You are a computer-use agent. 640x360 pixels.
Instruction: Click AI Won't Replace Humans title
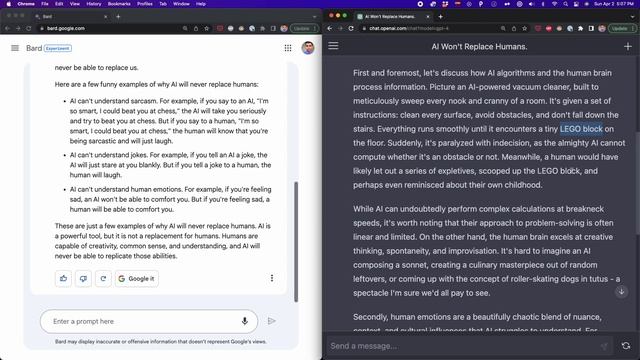479,47
